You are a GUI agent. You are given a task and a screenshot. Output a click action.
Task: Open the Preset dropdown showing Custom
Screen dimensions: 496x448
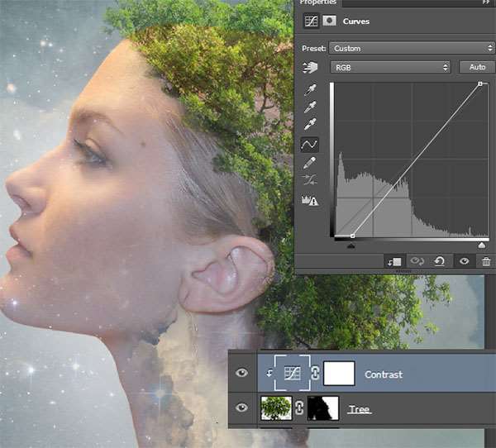tap(411, 48)
